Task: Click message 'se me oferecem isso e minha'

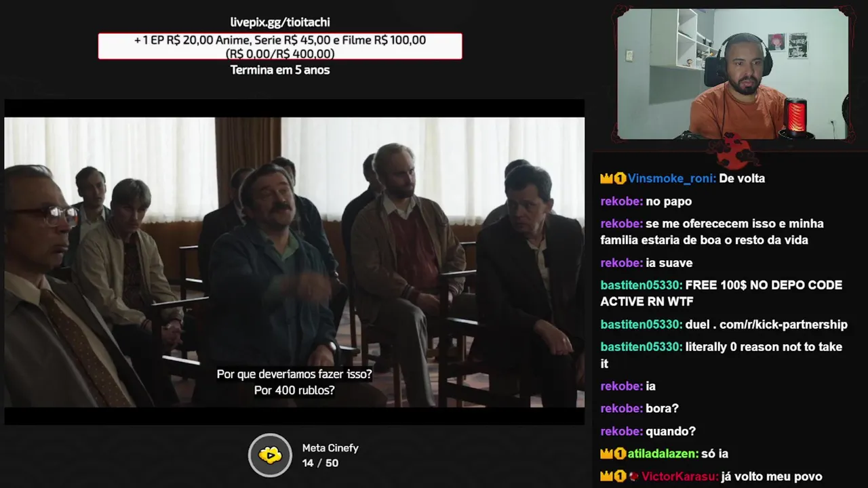Action: (x=734, y=224)
